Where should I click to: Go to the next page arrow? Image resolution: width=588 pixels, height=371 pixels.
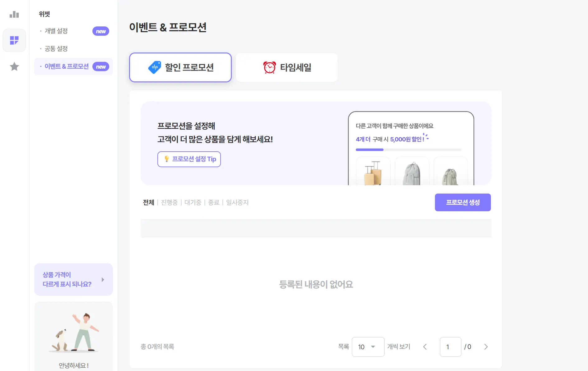tap(486, 347)
